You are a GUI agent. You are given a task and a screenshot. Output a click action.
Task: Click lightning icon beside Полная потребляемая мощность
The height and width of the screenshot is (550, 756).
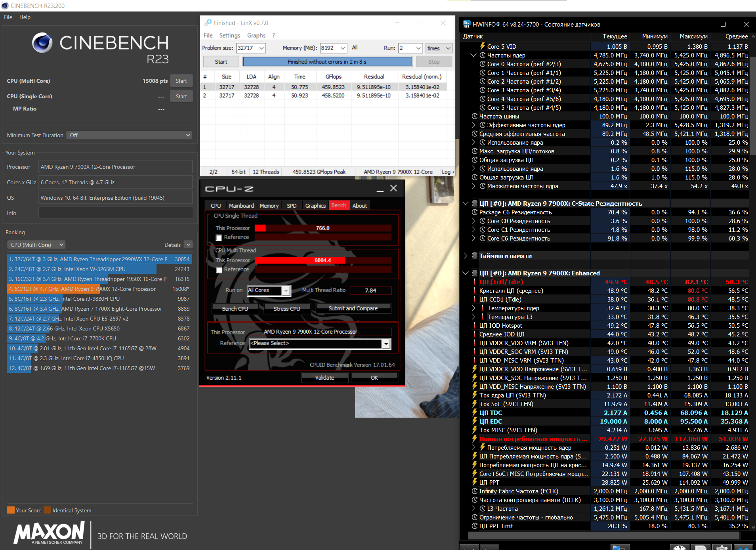pos(475,439)
